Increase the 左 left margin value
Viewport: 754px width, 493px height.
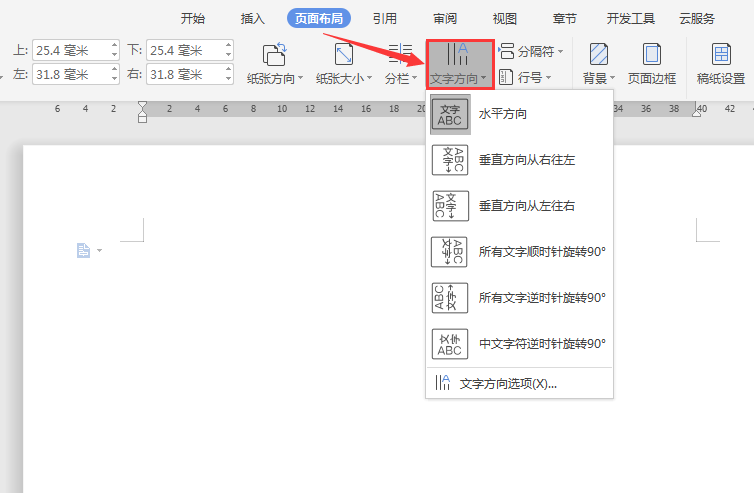click(x=114, y=69)
